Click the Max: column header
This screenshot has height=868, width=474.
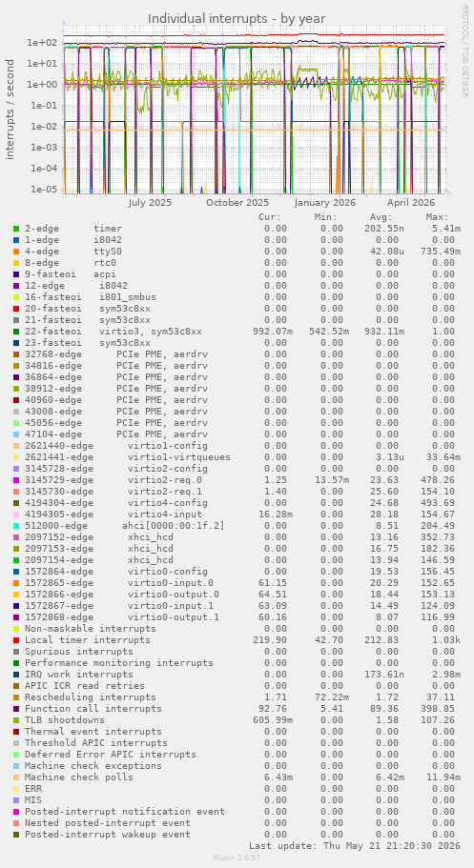(438, 217)
